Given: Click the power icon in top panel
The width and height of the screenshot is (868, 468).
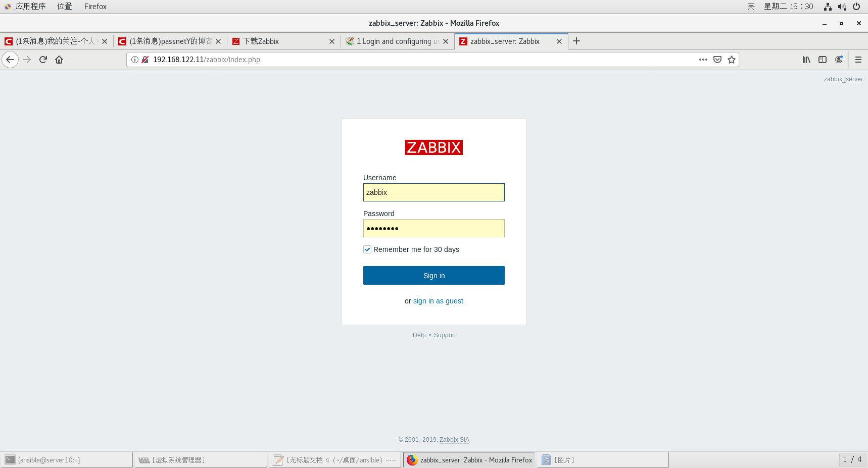Looking at the screenshot, I should [x=856, y=7].
